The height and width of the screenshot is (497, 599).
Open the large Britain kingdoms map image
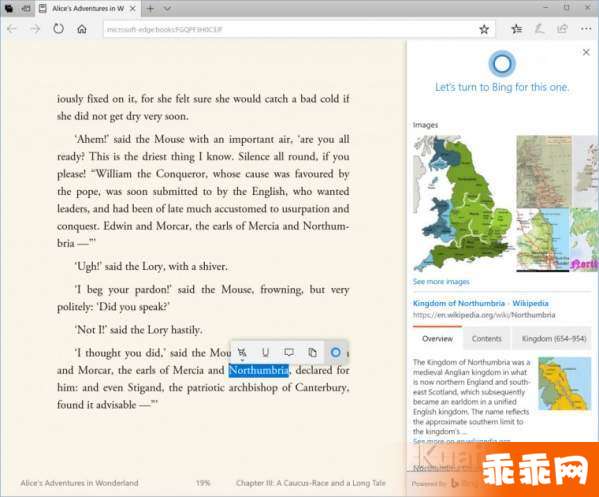pyautogui.click(x=463, y=204)
